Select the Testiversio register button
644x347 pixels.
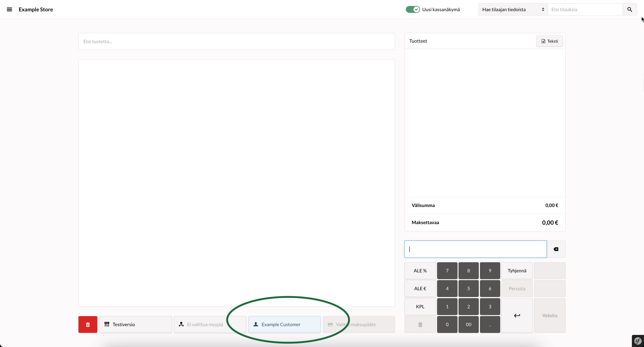click(135, 324)
